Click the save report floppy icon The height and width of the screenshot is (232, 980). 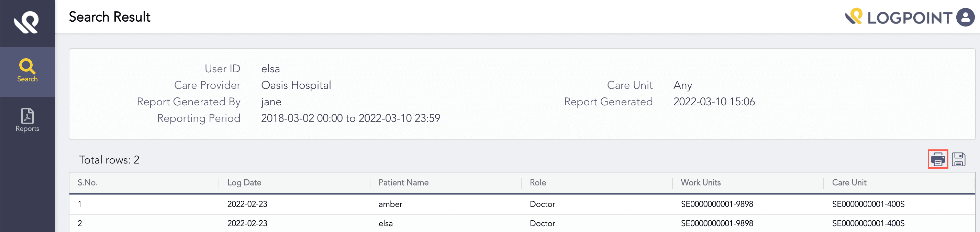coord(958,159)
